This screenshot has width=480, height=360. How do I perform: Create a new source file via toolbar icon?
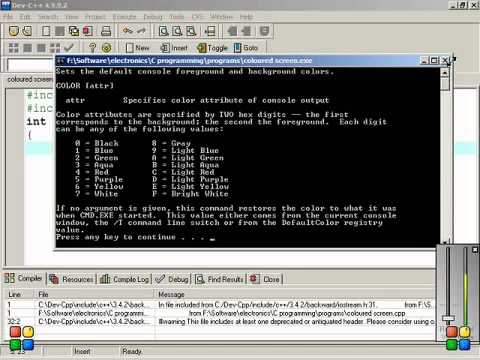click(x=46, y=31)
